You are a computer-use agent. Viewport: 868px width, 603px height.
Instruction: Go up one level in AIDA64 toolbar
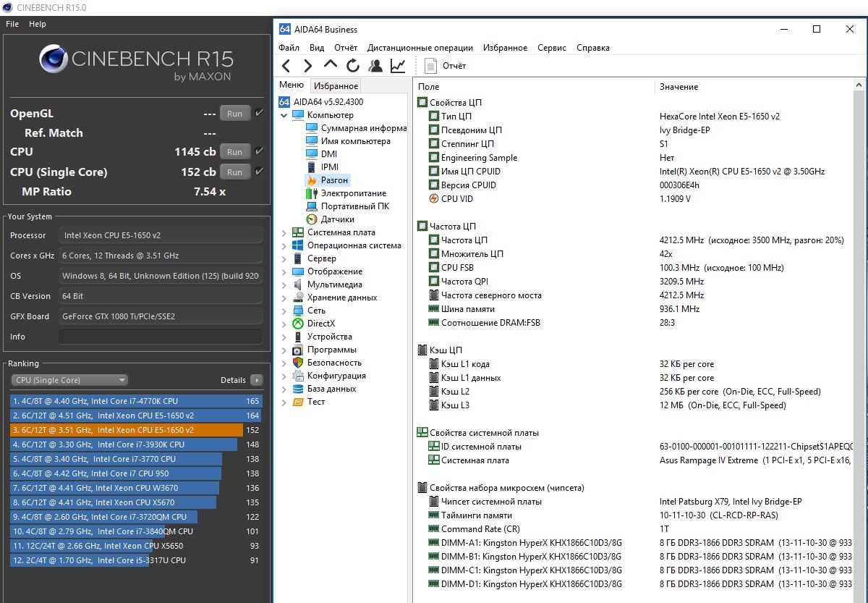(x=330, y=64)
